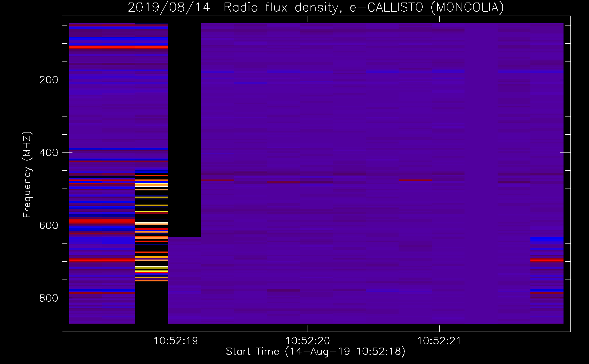Click the plot title text '2019/08/14 Radio flux density'
This screenshot has width=589, height=364.
[234, 8]
